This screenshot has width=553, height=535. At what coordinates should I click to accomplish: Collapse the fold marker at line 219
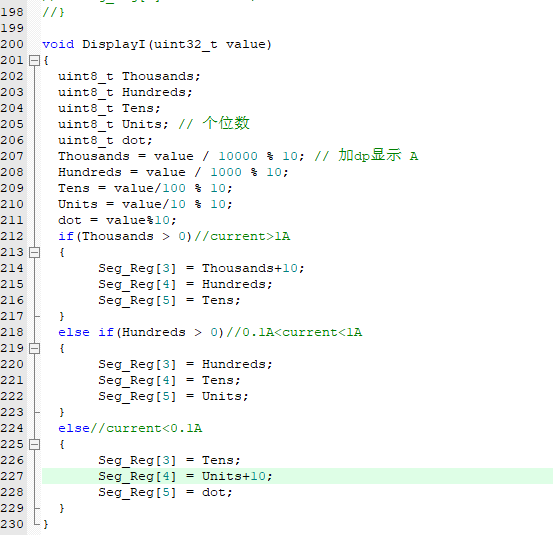tap(34, 348)
